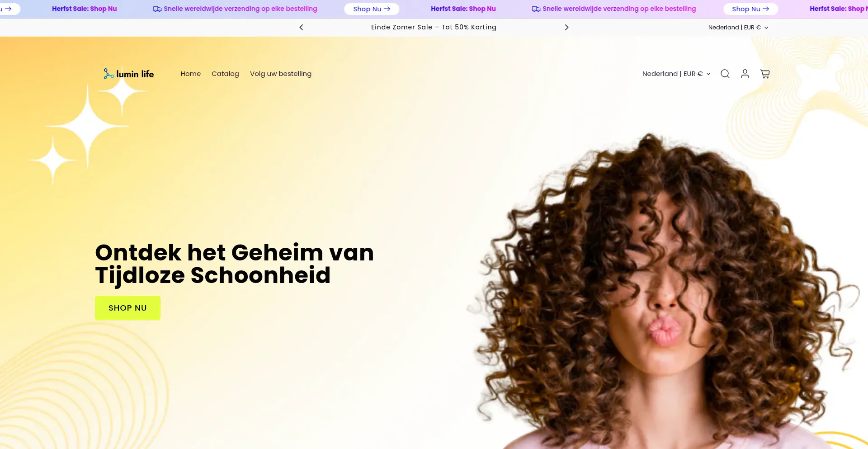
Task: Go to the Home menu item
Action: click(191, 74)
